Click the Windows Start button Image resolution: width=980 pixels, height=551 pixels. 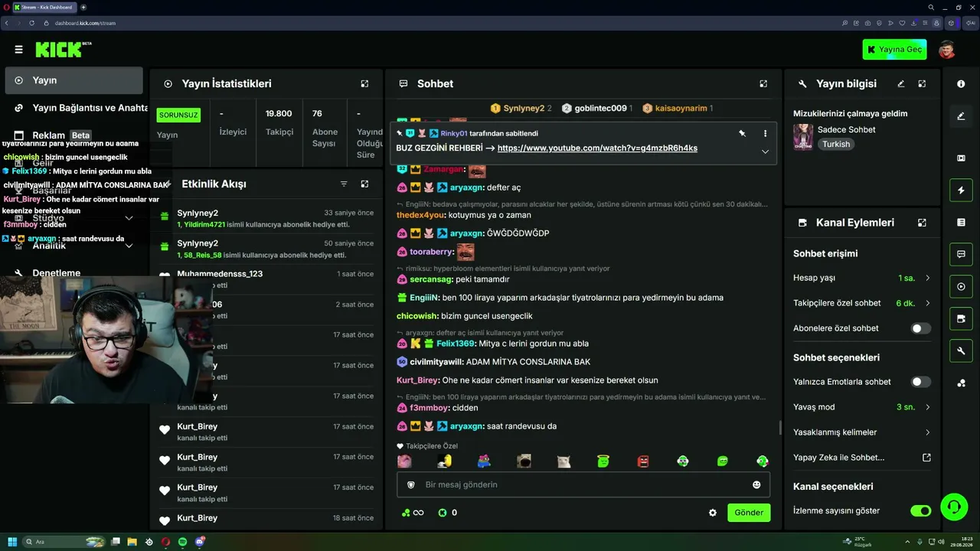(12, 542)
